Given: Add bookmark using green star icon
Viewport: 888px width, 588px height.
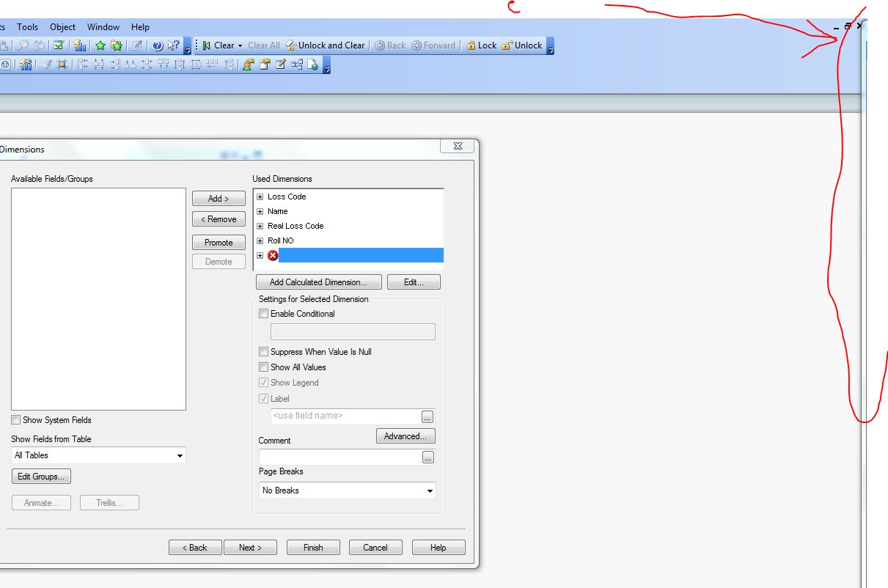Looking at the screenshot, I should [x=101, y=45].
